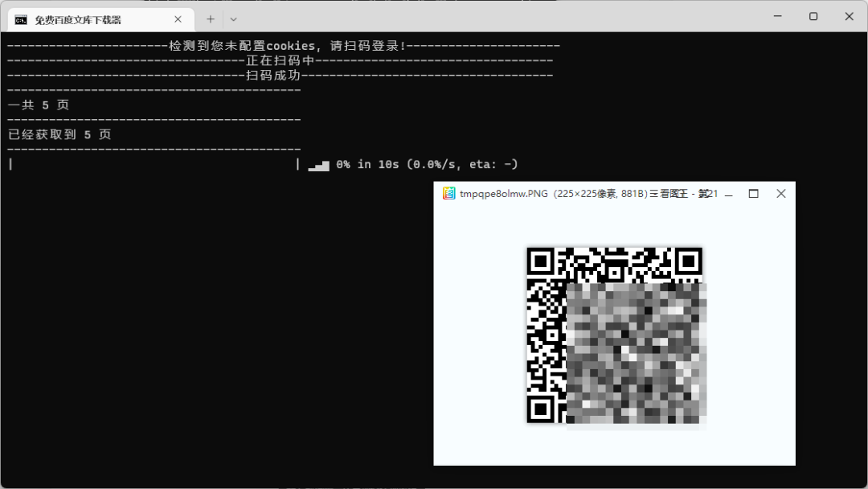Open a new terminal tab
The image size is (868, 489).
tap(211, 19)
